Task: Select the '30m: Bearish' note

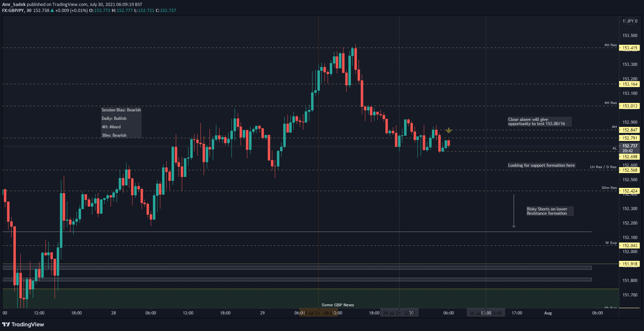Action: click(114, 135)
